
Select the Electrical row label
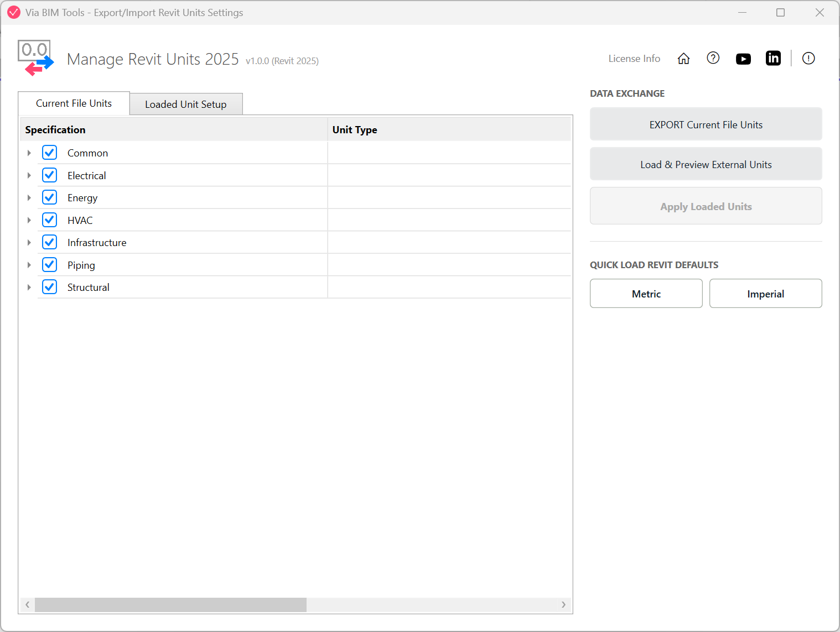click(87, 175)
